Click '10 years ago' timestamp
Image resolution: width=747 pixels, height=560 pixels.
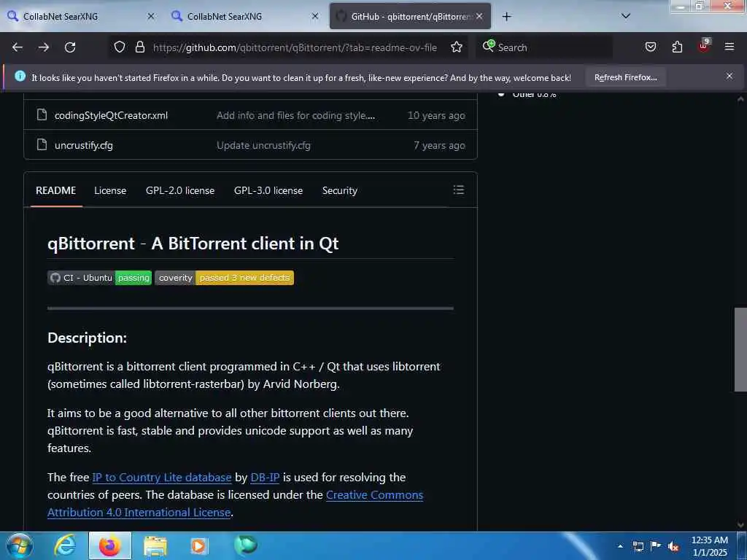point(436,115)
